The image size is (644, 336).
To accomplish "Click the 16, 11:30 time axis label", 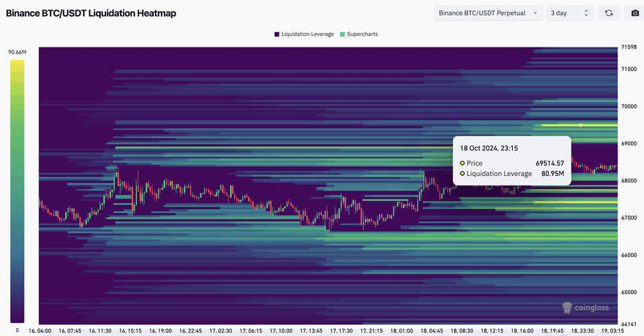I will 100,330.
